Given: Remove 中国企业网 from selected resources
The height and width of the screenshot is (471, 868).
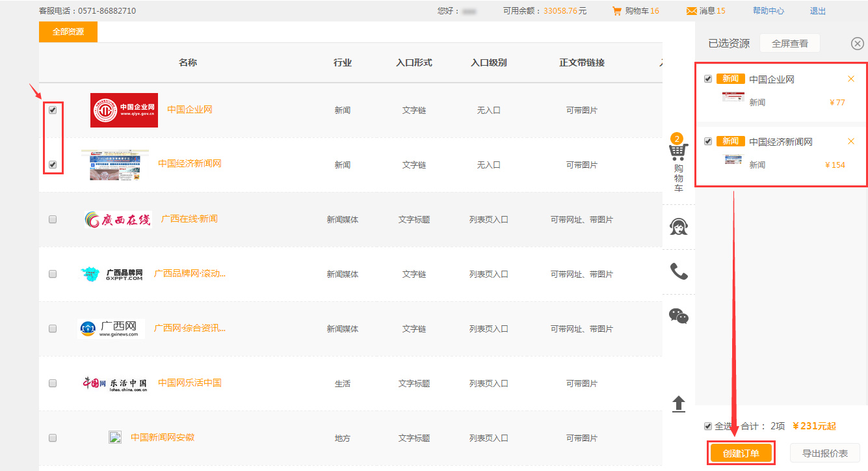Looking at the screenshot, I should pyautogui.click(x=851, y=79).
